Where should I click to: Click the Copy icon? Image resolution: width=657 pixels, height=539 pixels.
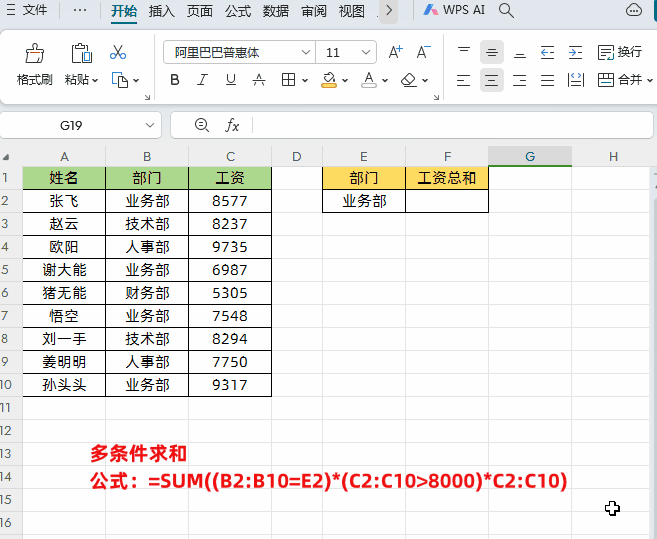click(x=119, y=80)
